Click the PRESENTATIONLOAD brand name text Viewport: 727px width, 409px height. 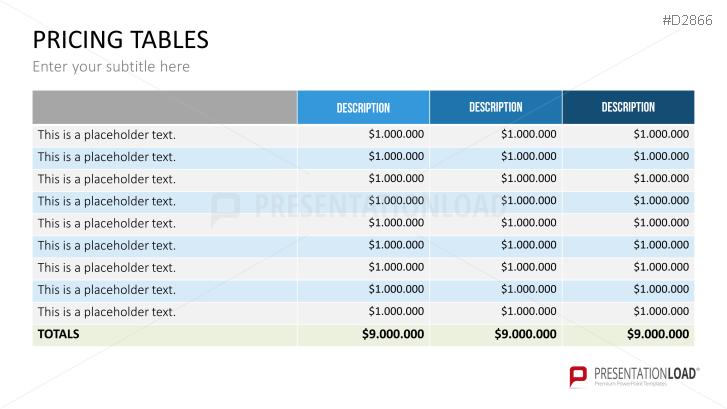click(646, 371)
